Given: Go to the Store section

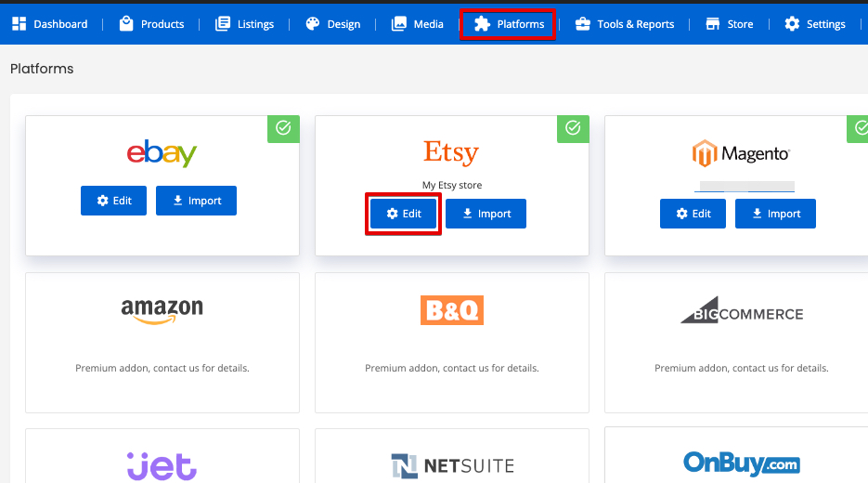Looking at the screenshot, I should tap(729, 24).
